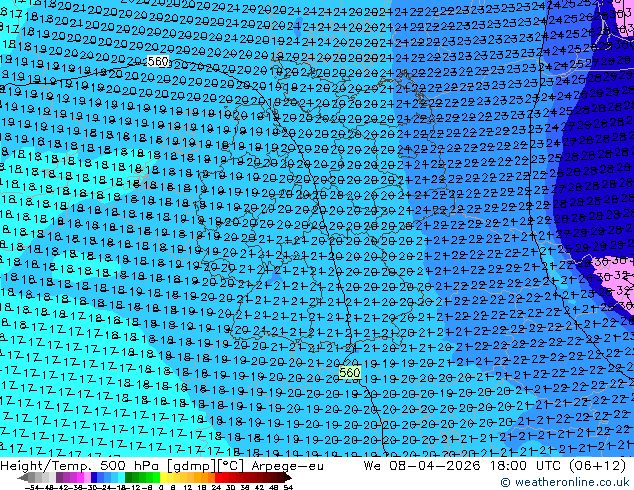Click the dark blue legend swatch at -30
The width and height of the screenshot is (634, 490).
point(94,477)
